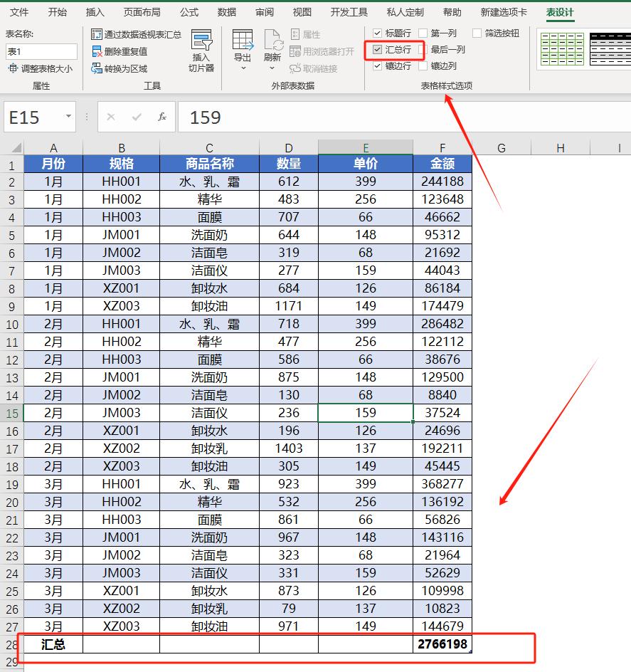This screenshot has width=631, height=672.
Task: Click the formula bar cancel X icon
Action: click(110, 117)
